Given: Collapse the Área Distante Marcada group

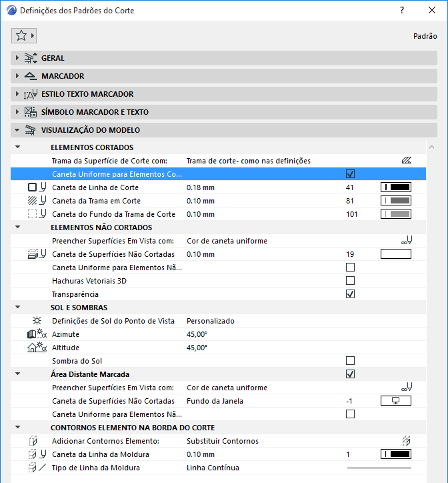Looking at the screenshot, I should point(18,374).
